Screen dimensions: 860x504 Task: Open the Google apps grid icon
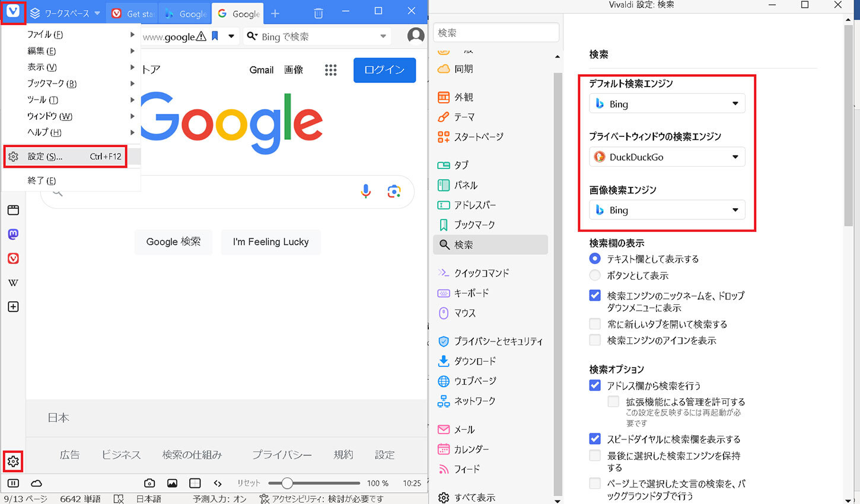tap(331, 70)
